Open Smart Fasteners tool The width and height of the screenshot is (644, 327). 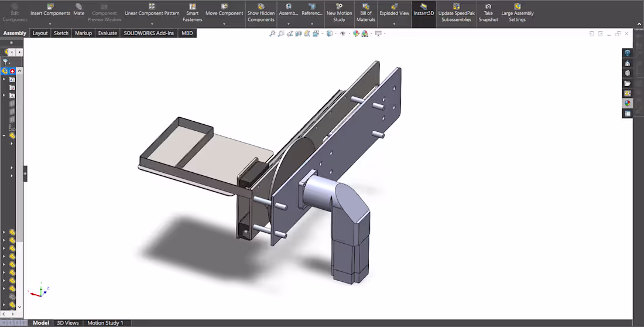coord(192,12)
